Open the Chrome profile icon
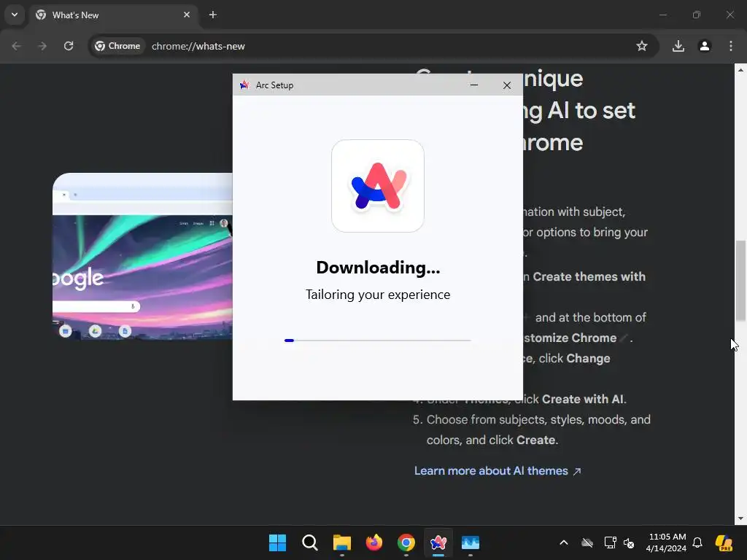This screenshot has height=560, width=747. [705, 46]
